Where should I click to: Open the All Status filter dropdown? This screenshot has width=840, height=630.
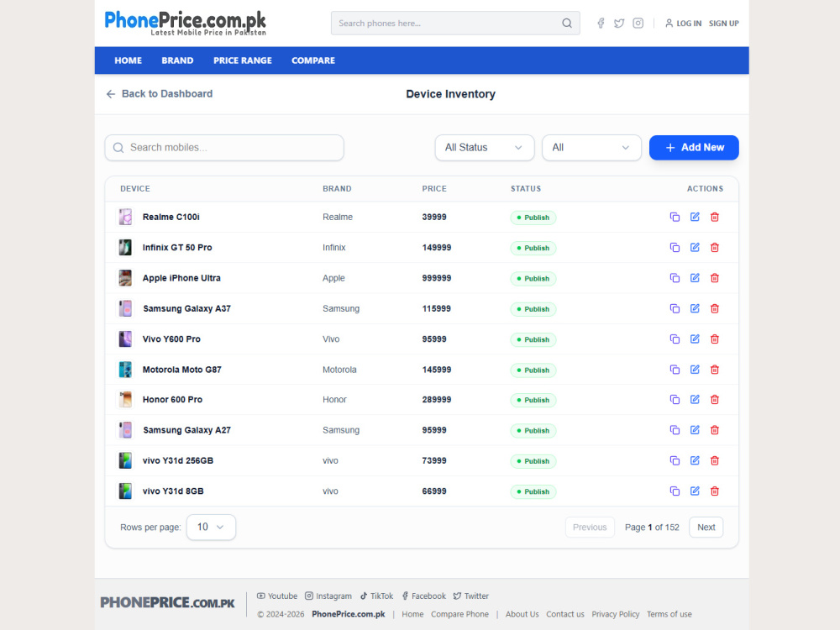[x=485, y=147]
